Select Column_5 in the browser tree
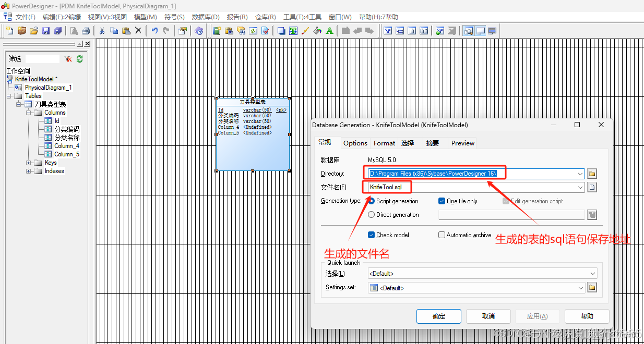 [67, 154]
